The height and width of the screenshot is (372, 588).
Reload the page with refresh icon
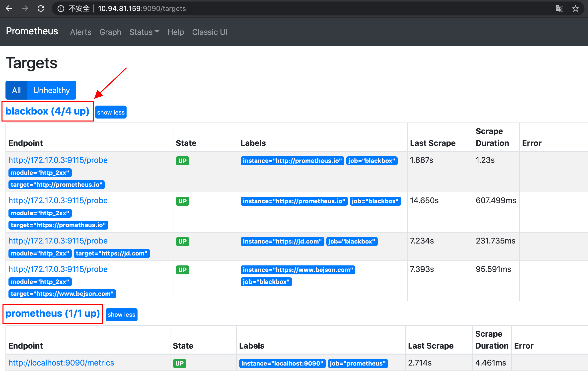[x=41, y=8]
